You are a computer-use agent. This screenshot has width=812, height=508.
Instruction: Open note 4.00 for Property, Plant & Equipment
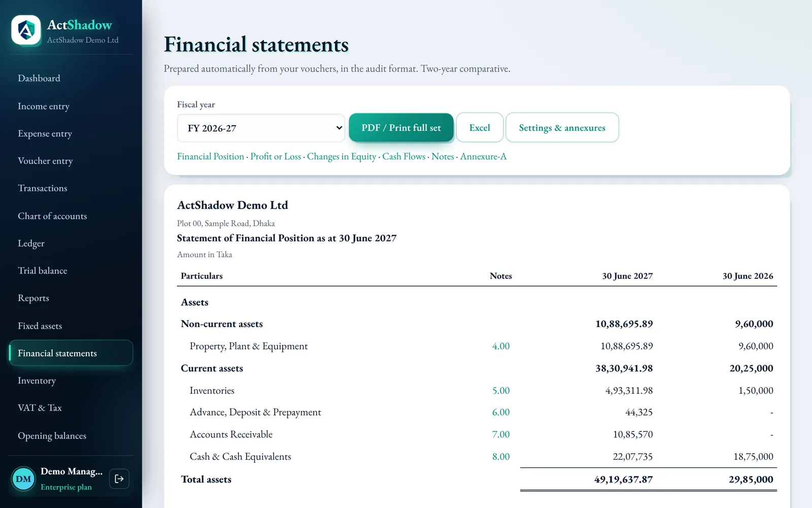501,346
